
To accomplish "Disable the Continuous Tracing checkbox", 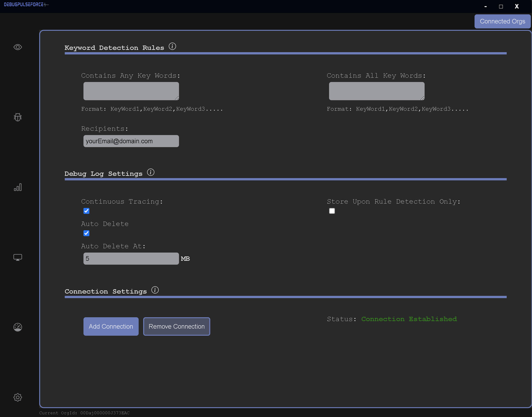I will pos(86,211).
